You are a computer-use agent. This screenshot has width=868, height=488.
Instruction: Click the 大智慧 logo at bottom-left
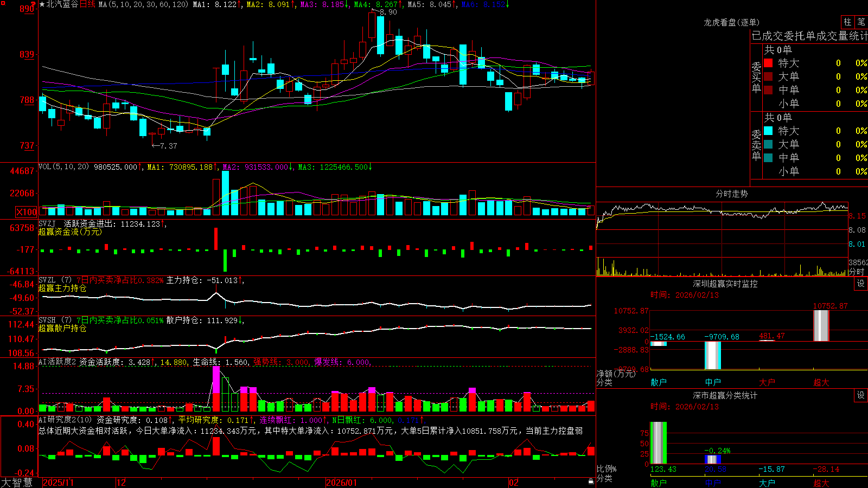[x=17, y=483]
